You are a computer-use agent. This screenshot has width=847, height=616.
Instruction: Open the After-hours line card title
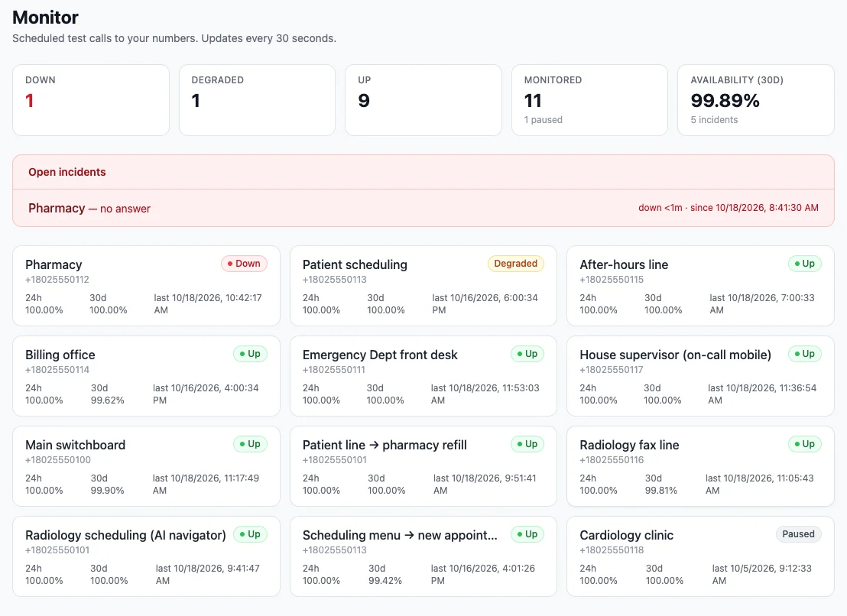tap(624, 264)
